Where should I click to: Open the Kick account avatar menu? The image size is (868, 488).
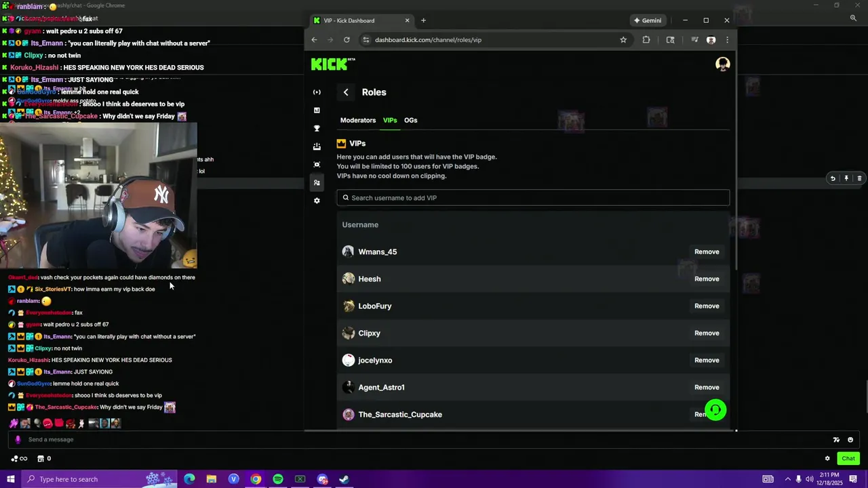click(723, 64)
